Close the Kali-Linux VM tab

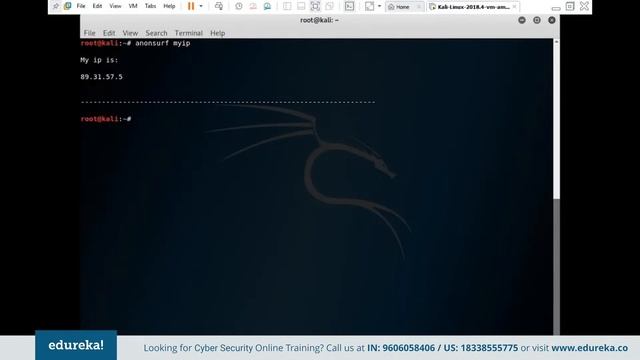(514, 7)
